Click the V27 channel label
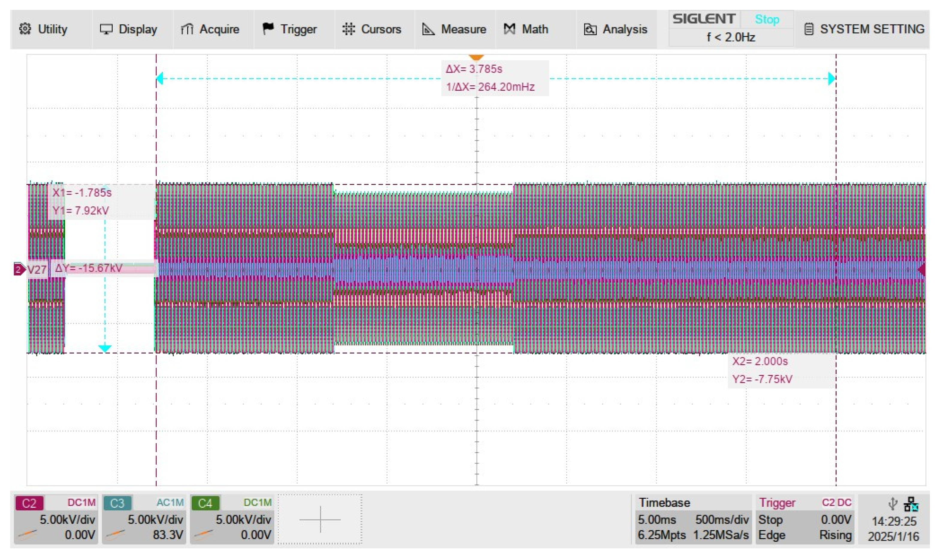Screen dimensions: 941x560 coord(37,270)
